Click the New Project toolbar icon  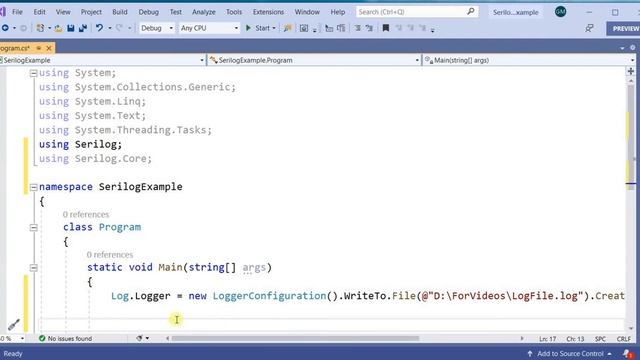click(40, 28)
